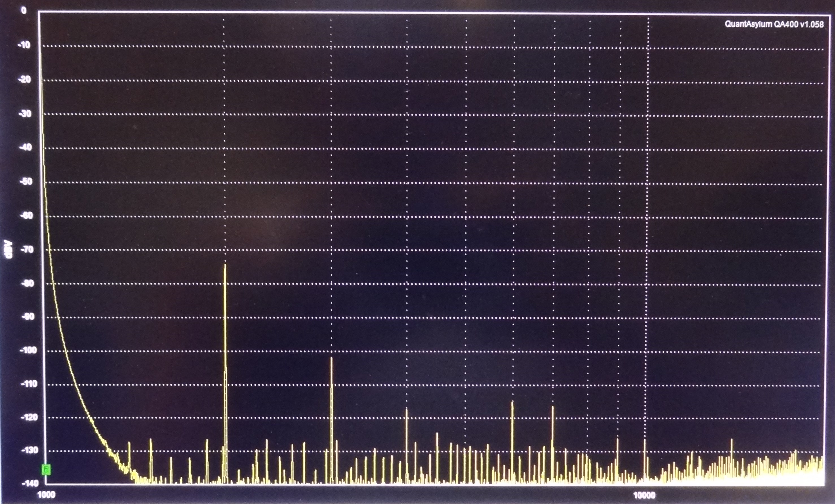Image resolution: width=835 pixels, height=504 pixels.
Task: Click the QuantAsylum QA400 v1.058 label
Action: click(x=774, y=24)
